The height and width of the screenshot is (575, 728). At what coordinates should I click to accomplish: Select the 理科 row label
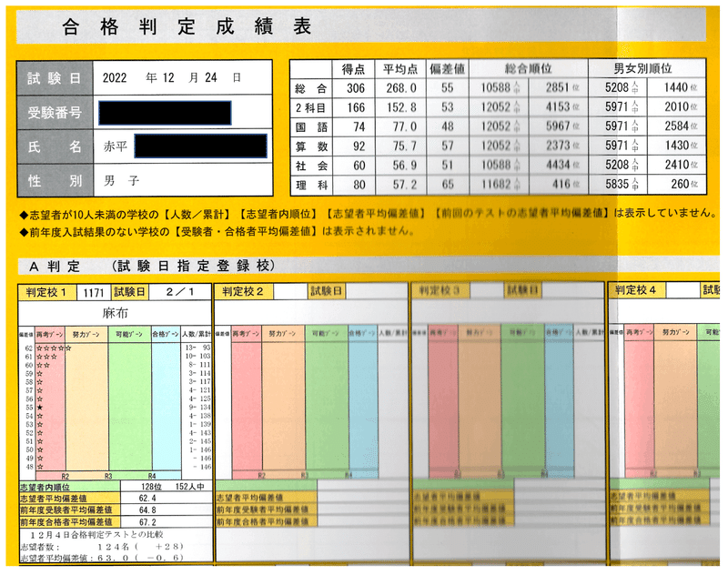pyautogui.click(x=311, y=186)
